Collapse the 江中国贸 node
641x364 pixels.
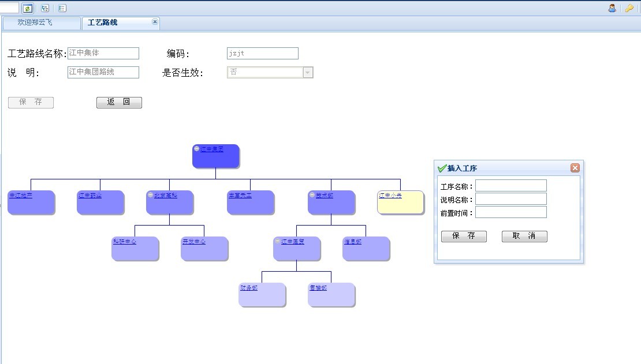(278, 241)
